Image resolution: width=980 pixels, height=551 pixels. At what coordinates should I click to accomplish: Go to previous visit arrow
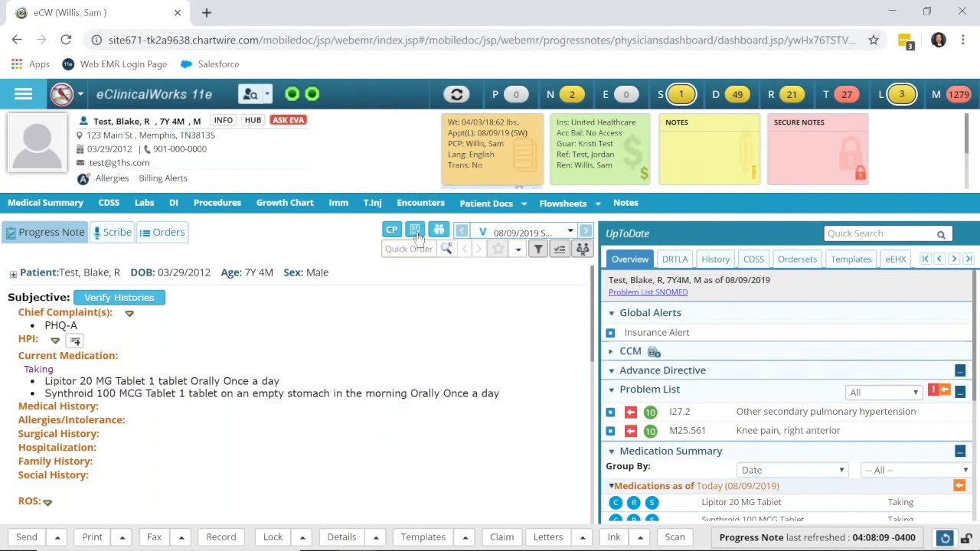click(x=461, y=231)
